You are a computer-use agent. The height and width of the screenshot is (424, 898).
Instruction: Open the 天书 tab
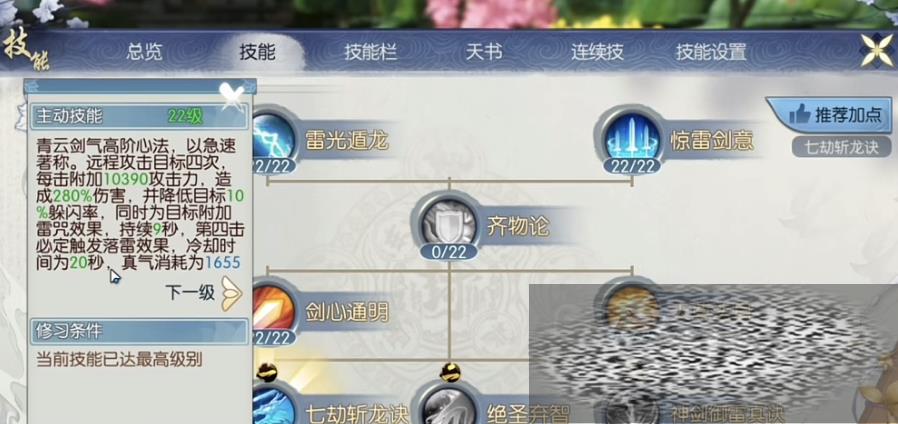[484, 52]
